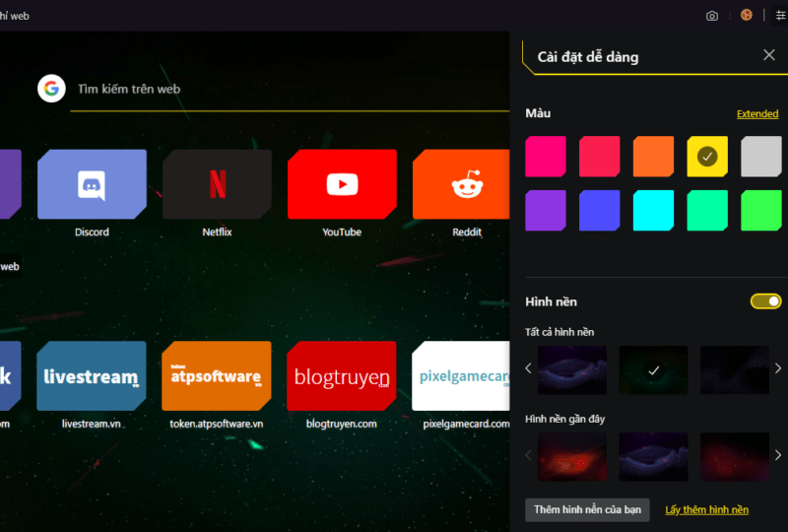Select the bright green color swatch
Image resolution: width=788 pixels, height=532 pixels.
click(761, 210)
